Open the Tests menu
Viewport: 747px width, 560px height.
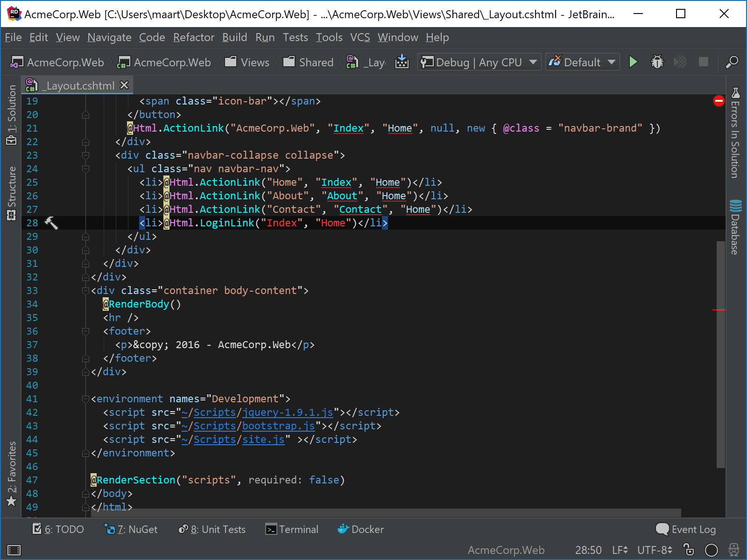click(295, 37)
